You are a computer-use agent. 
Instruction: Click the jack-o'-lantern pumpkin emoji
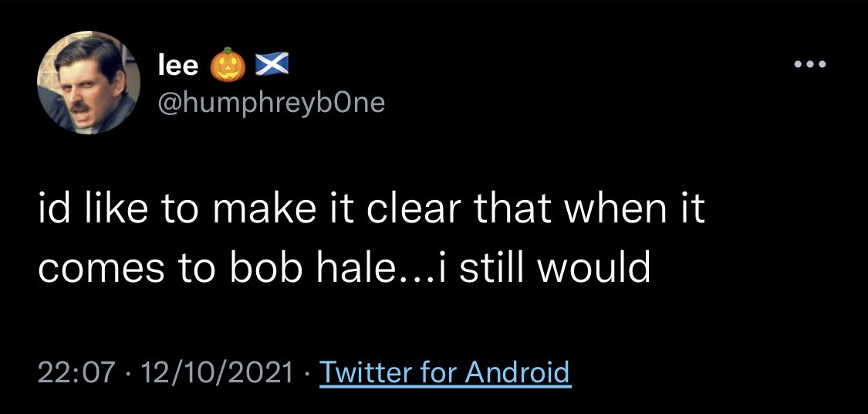[x=228, y=66]
